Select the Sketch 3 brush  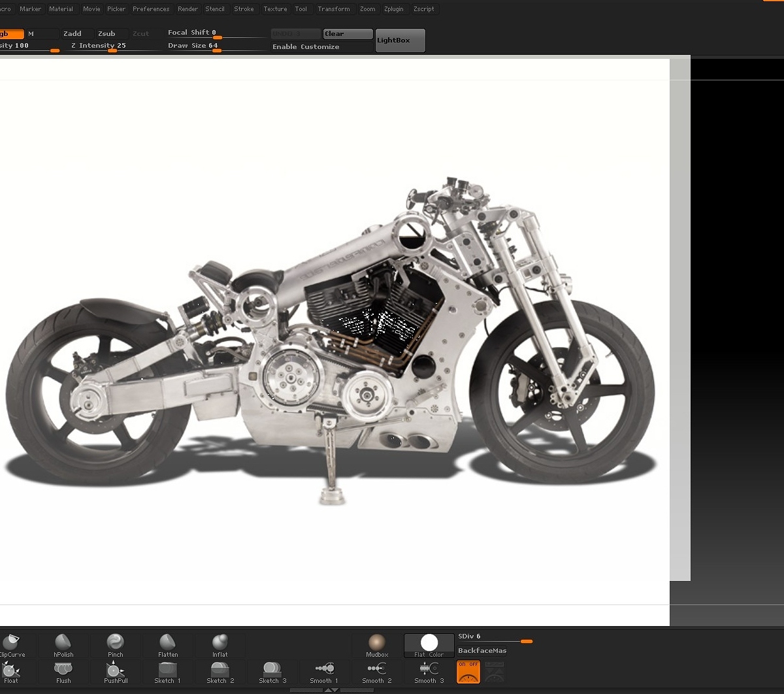[272, 672]
